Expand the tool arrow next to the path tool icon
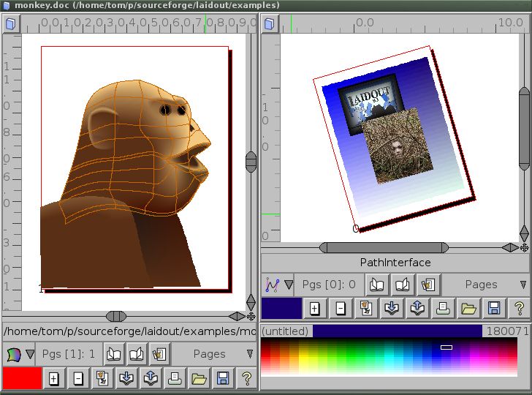Image resolution: width=532 pixels, height=395 pixels. click(289, 285)
